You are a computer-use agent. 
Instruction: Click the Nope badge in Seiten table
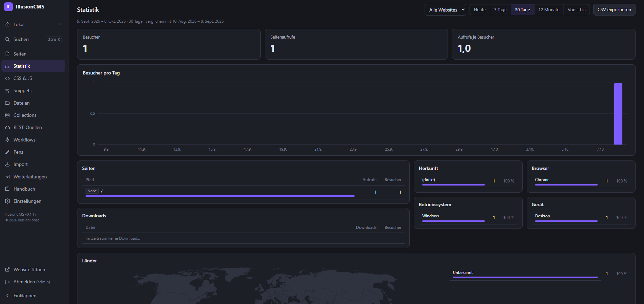[x=92, y=191]
